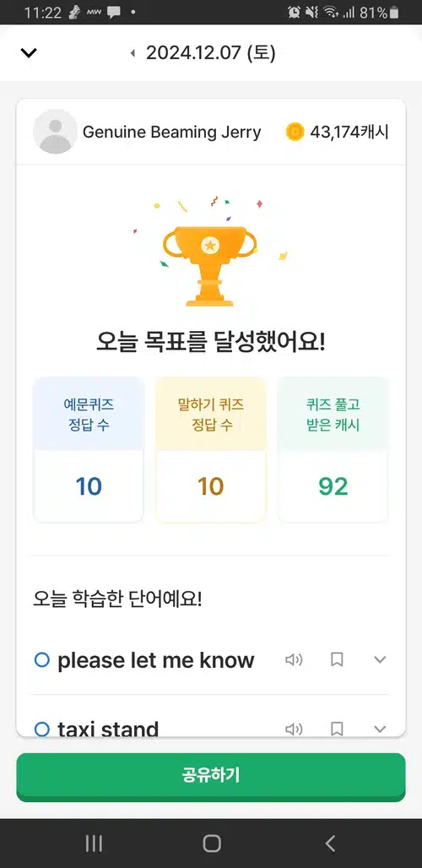Bookmark please let me know
The image size is (422, 868).
click(x=337, y=659)
